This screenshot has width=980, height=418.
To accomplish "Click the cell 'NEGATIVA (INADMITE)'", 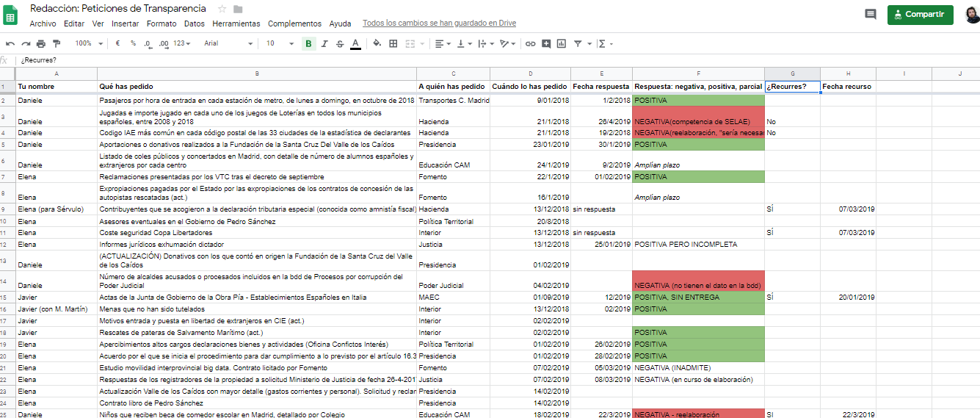I will (698, 368).
